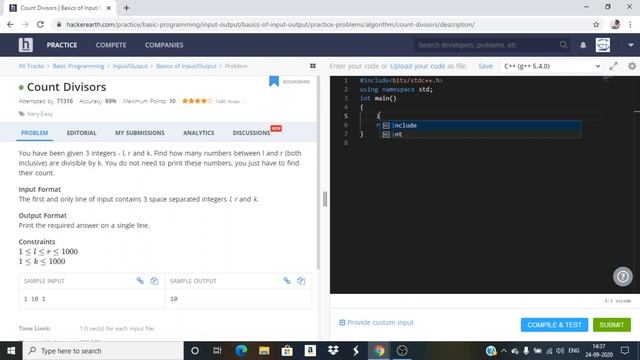Show hidden system tray icons

(x=504, y=351)
